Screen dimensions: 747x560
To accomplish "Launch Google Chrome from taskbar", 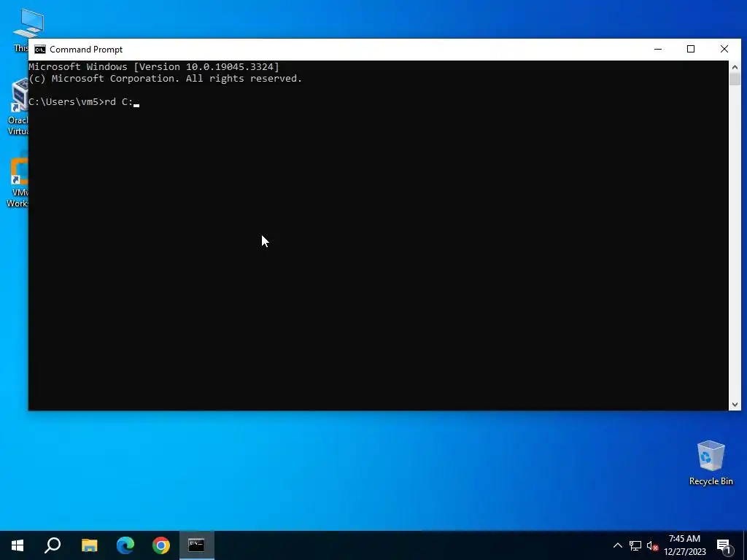I will point(161,545).
